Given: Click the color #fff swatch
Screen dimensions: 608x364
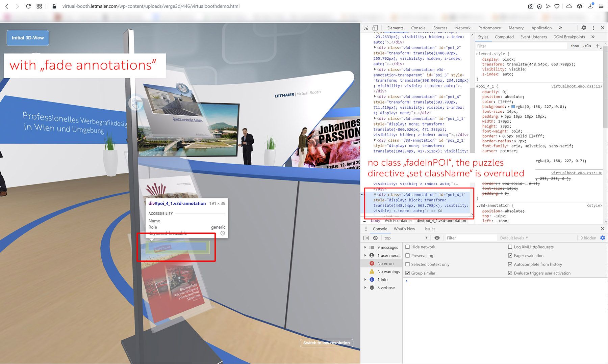Looking at the screenshot, I should click(500, 102).
